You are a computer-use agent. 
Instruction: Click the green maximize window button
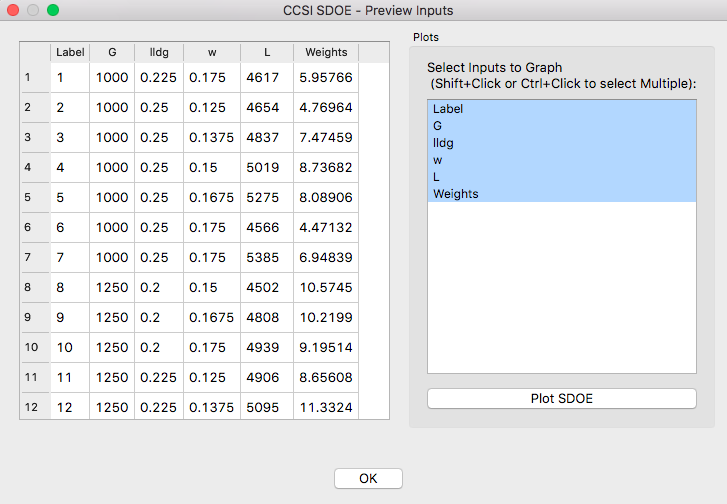coord(53,10)
